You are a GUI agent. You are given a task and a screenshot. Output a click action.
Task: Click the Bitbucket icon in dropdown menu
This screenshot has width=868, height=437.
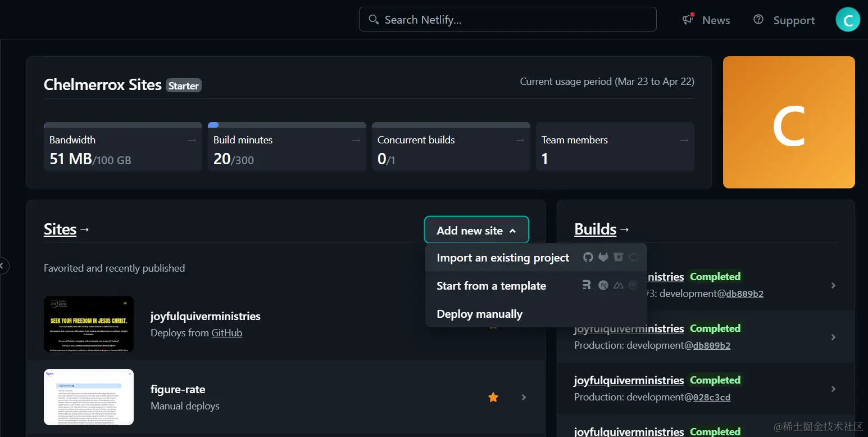click(x=619, y=258)
